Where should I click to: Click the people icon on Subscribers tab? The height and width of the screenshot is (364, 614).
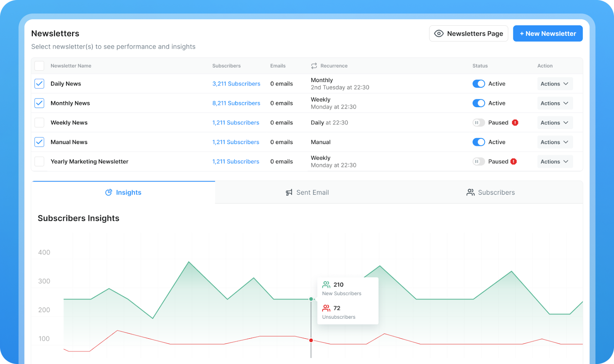click(x=470, y=193)
